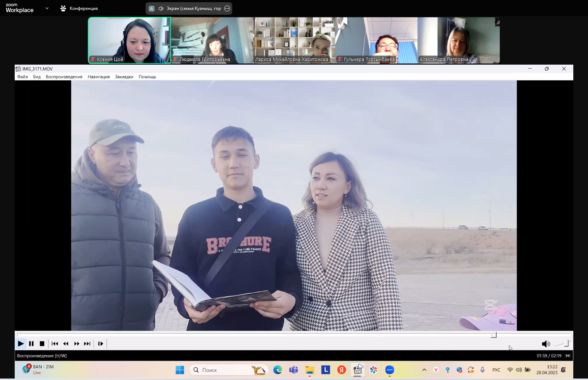
Task: Open the Закладки menu
Action: pos(124,77)
